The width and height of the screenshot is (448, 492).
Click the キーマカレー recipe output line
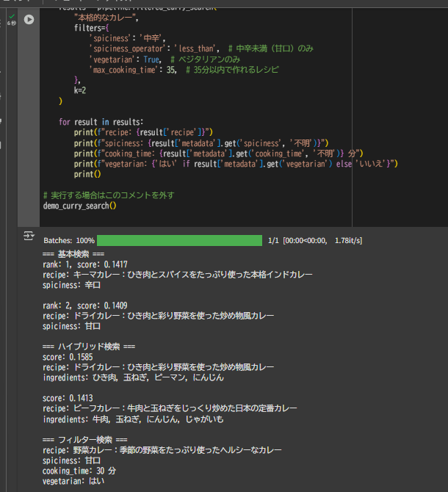[178, 275]
